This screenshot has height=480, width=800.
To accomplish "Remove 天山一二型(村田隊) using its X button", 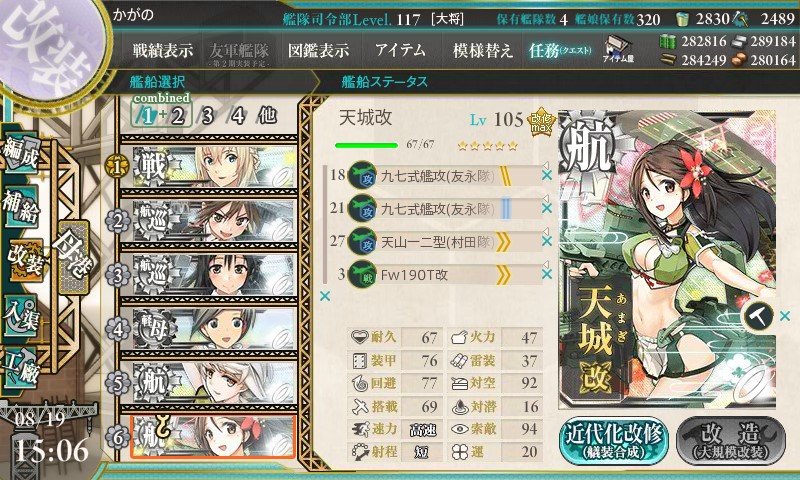I will [x=547, y=241].
